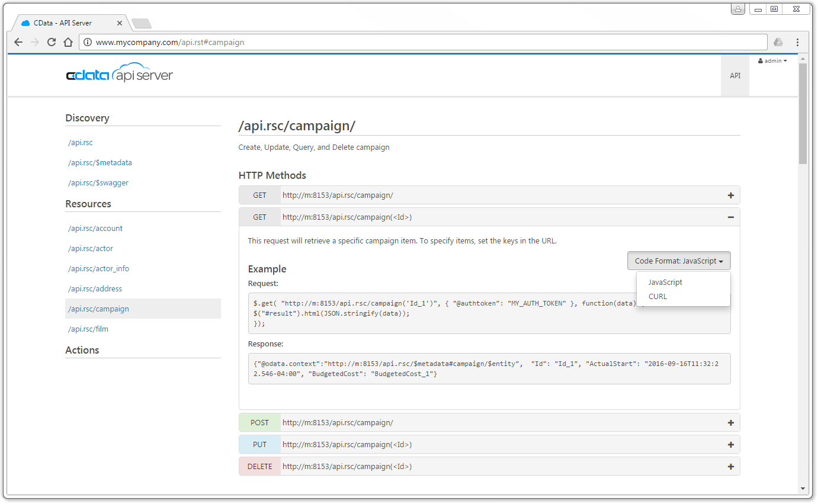818x504 pixels.
Task: Click the download cloud icon beside the menu
Action: 778,42
